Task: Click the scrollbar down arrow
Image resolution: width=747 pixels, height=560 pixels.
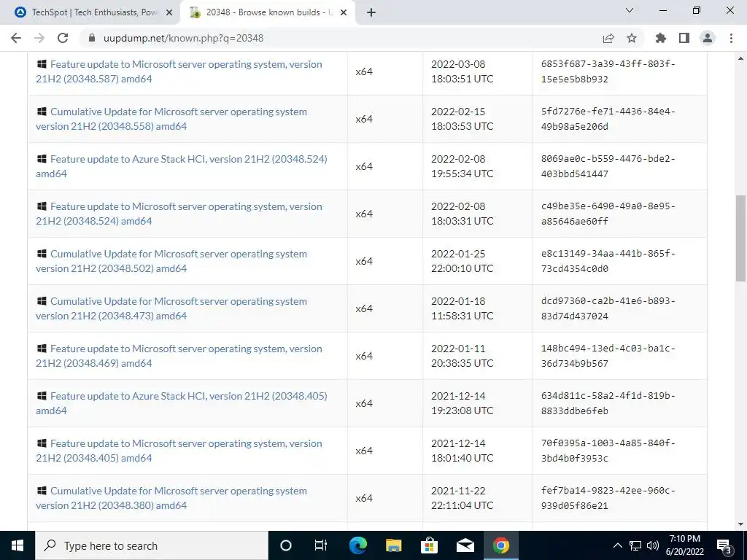Action: coord(740,524)
